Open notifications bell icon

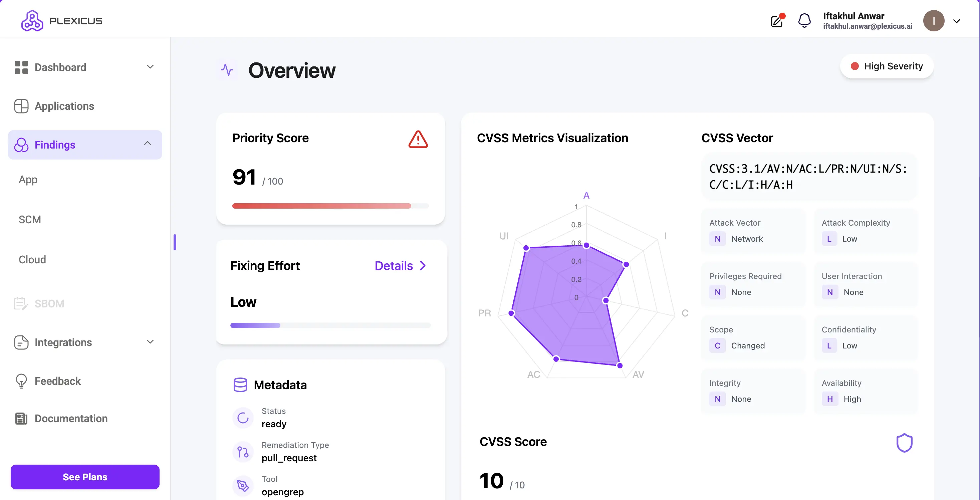[x=804, y=21]
